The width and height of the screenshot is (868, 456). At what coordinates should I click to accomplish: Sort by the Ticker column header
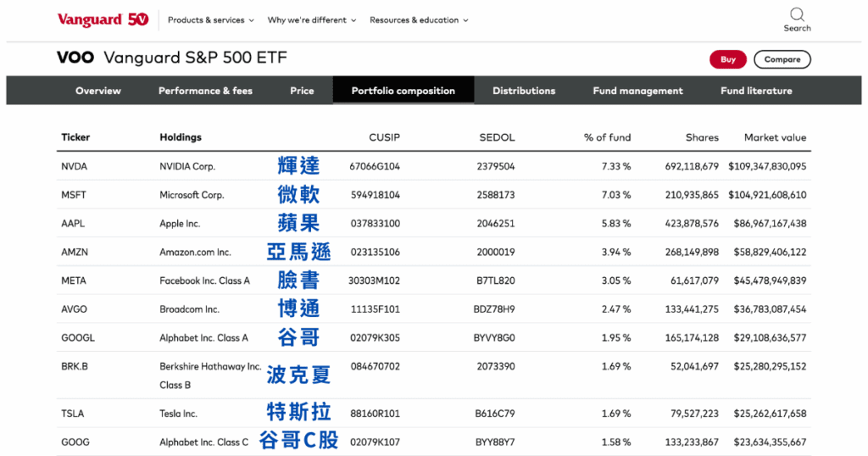coord(75,137)
